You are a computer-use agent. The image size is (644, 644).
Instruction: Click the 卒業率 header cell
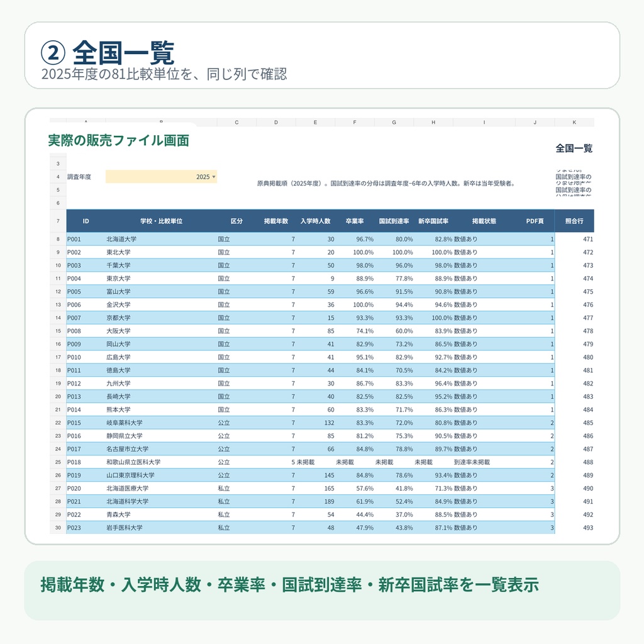pyautogui.click(x=355, y=221)
